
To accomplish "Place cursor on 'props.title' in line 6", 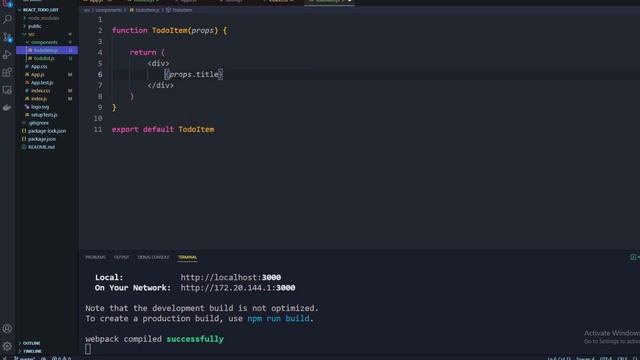I will tap(194, 74).
